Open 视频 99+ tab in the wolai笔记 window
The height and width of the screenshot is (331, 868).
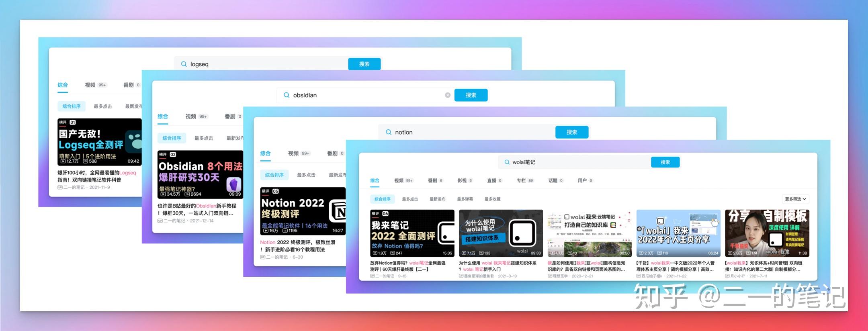[404, 181]
